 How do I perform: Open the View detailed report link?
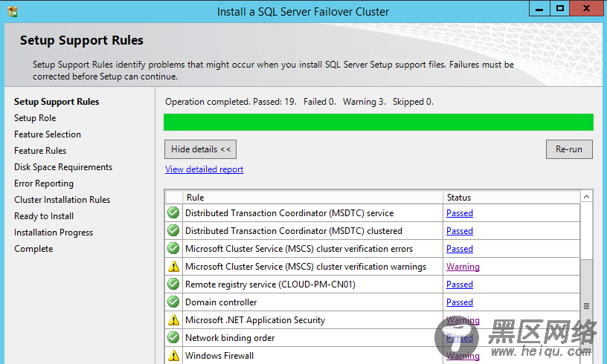(204, 169)
